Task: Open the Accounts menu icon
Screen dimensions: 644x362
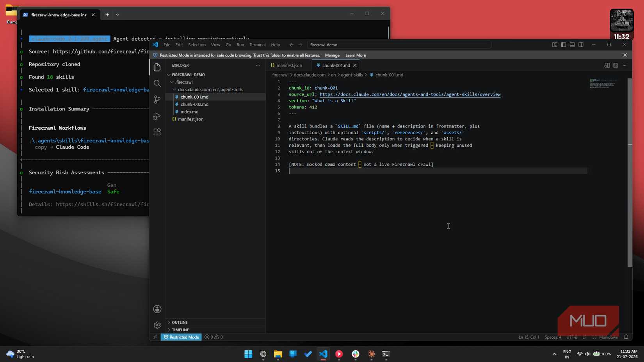Action: pos(157,309)
